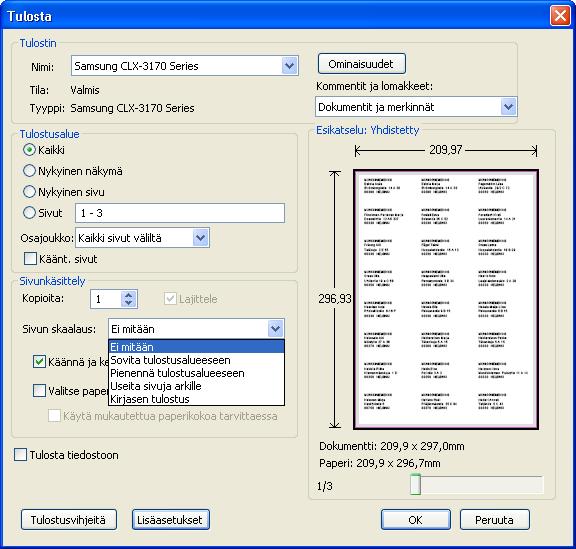Select the Kaikki radio button
576x549 pixels.
(x=29, y=150)
